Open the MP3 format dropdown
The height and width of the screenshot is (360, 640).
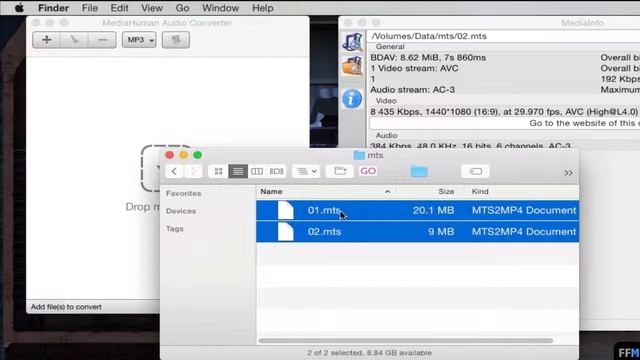click(139, 40)
